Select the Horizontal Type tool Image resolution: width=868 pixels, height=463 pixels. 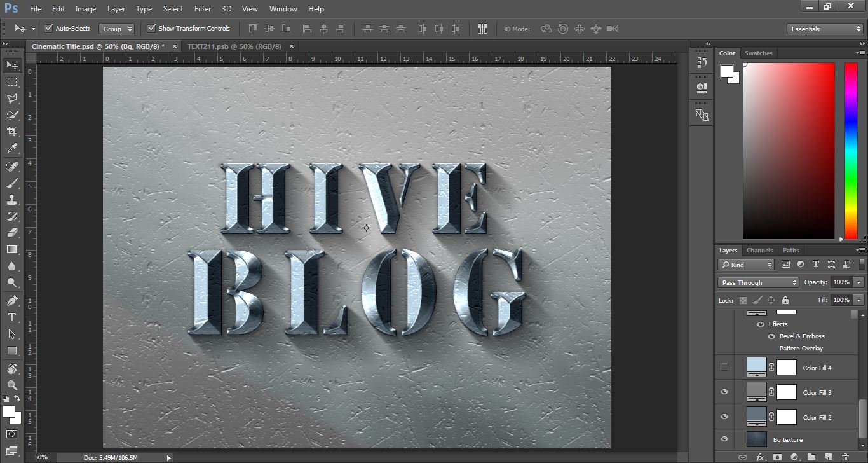pos(12,317)
